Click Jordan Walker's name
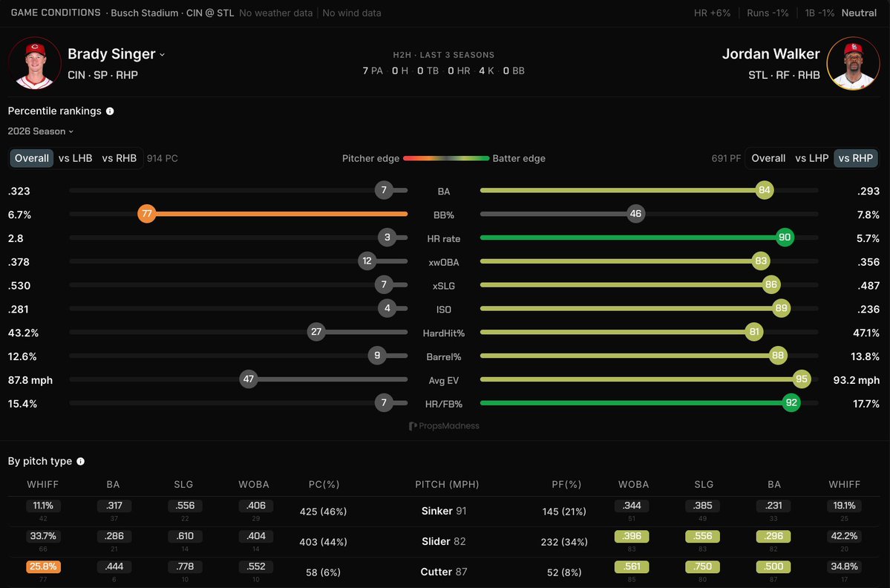The height and width of the screenshot is (588, 890). [770, 54]
